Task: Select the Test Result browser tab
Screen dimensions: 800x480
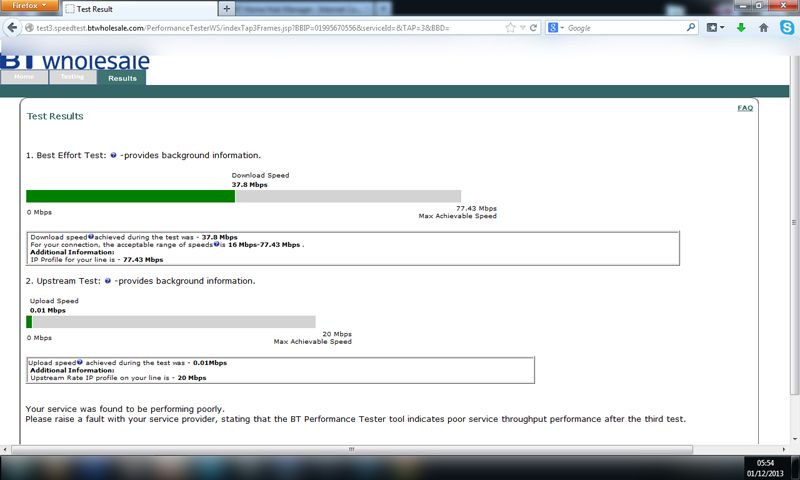Action: pyautogui.click(x=139, y=9)
